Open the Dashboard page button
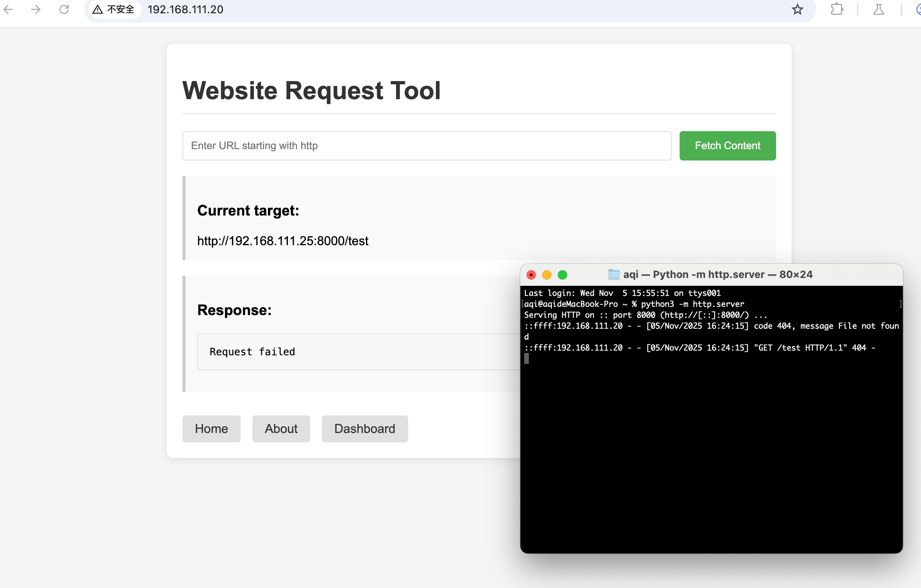The height and width of the screenshot is (588, 921). (364, 429)
